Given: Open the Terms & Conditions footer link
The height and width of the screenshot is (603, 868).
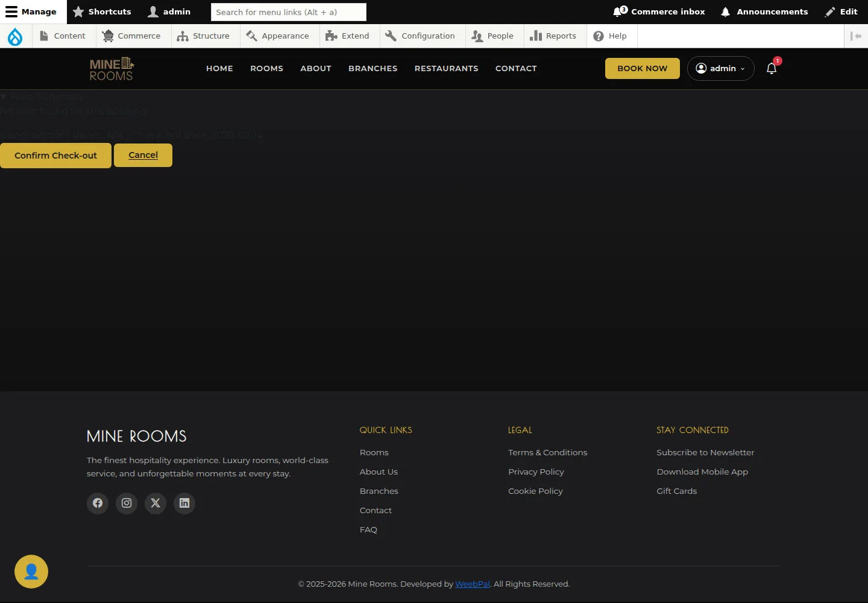Looking at the screenshot, I should (x=547, y=452).
